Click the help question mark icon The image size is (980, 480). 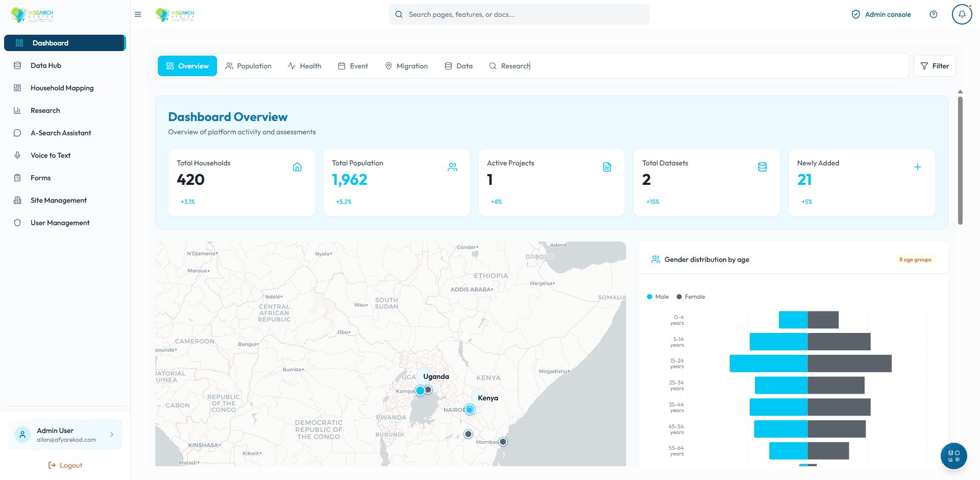coord(934,14)
